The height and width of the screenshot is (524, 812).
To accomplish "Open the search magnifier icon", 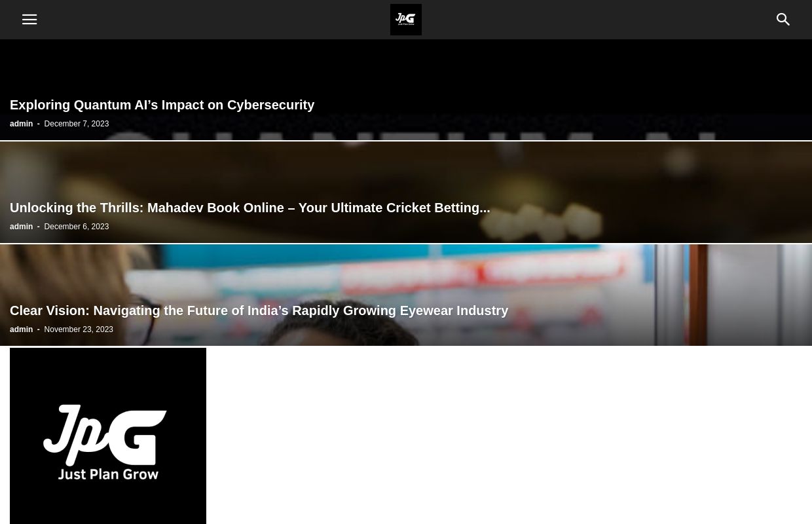I will pyautogui.click(x=783, y=20).
